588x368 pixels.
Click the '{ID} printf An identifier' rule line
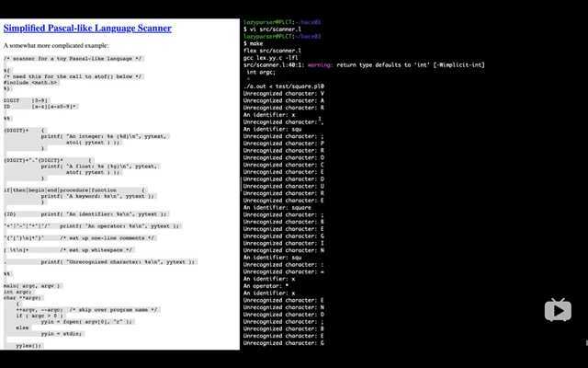pyautogui.click(x=86, y=214)
